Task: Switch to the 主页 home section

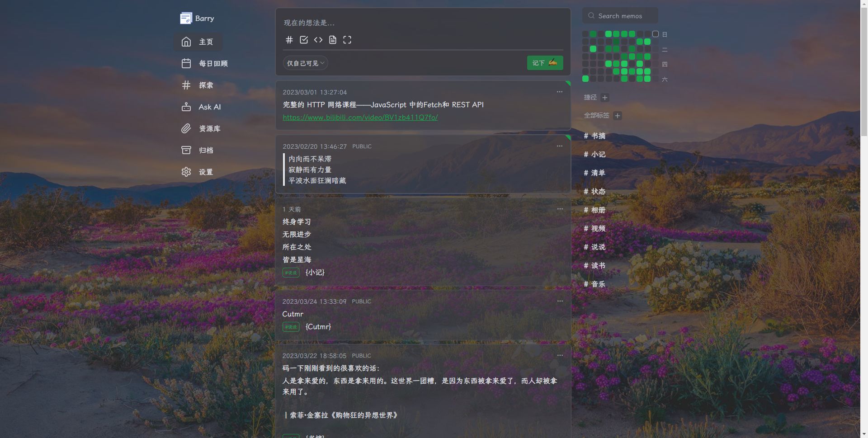Action: click(x=206, y=42)
